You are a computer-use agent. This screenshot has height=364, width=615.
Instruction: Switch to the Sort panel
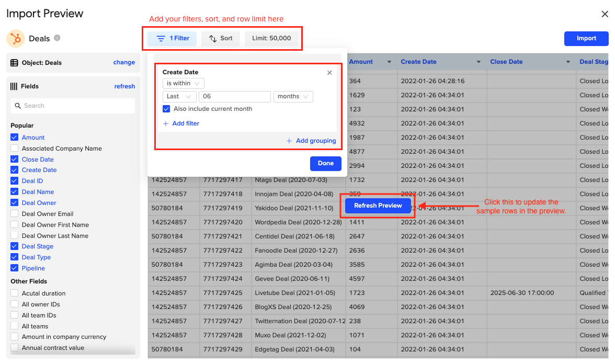click(x=220, y=38)
